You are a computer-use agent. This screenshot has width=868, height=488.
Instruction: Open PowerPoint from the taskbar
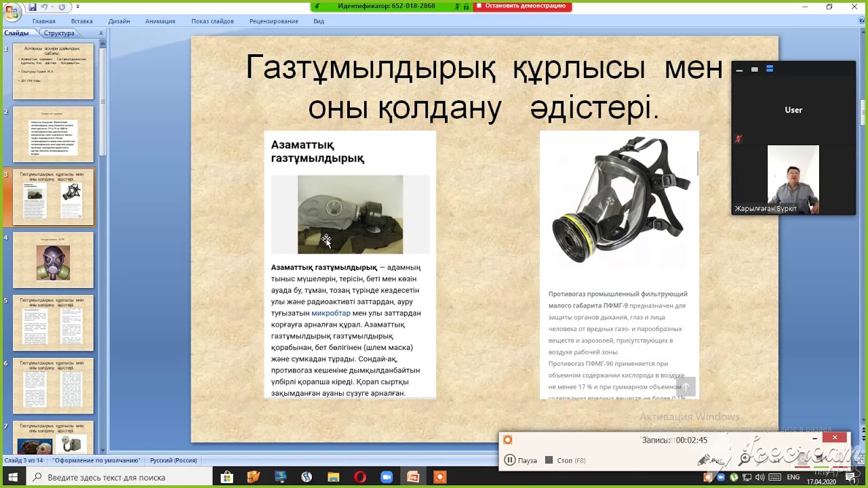tap(413, 477)
